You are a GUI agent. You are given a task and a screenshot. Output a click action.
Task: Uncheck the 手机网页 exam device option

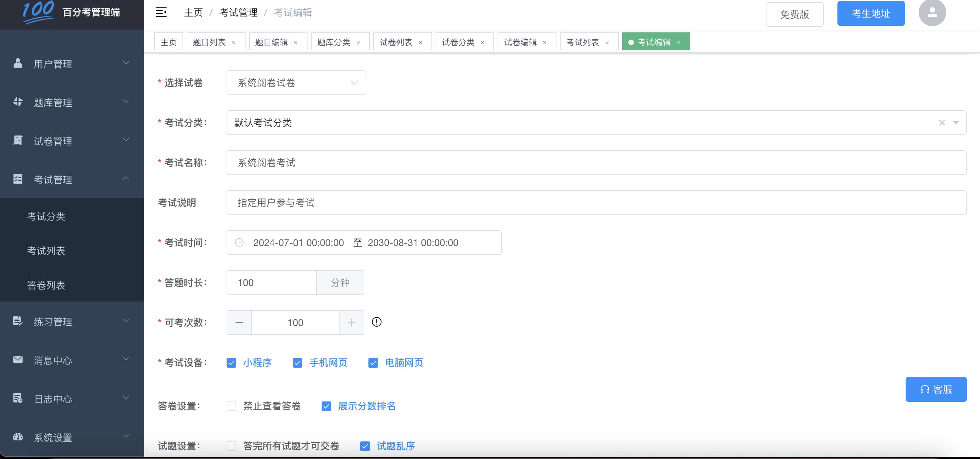[298, 363]
